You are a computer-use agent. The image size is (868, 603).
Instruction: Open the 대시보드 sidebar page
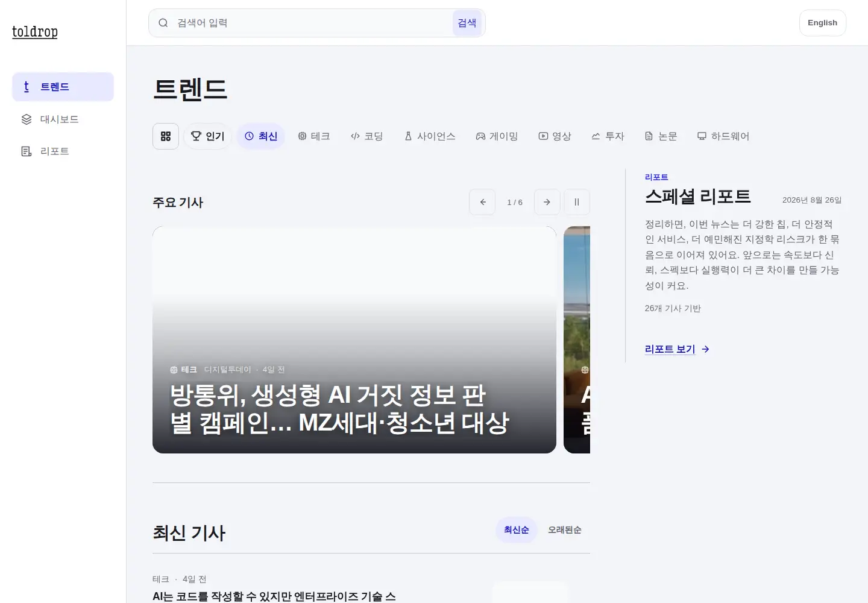(63, 119)
